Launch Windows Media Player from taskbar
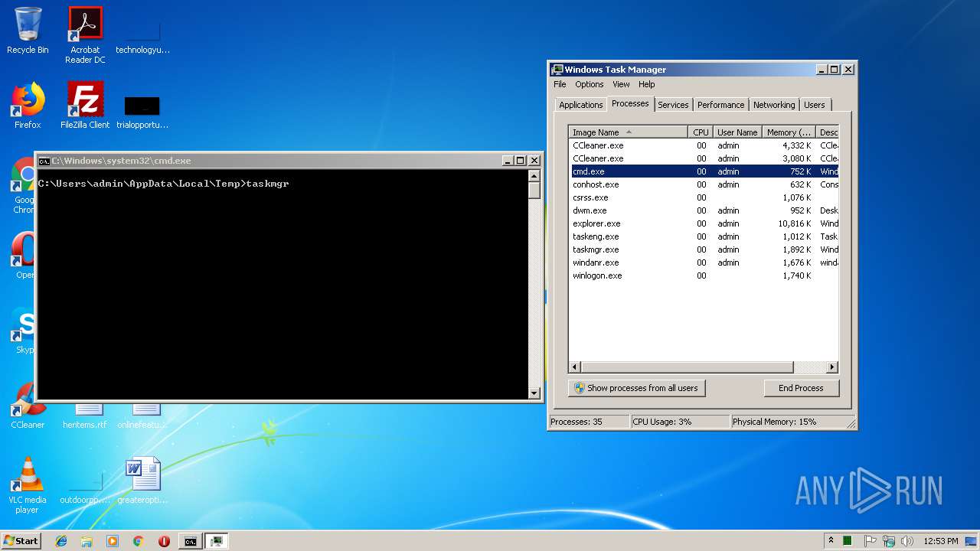 [x=113, y=541]
